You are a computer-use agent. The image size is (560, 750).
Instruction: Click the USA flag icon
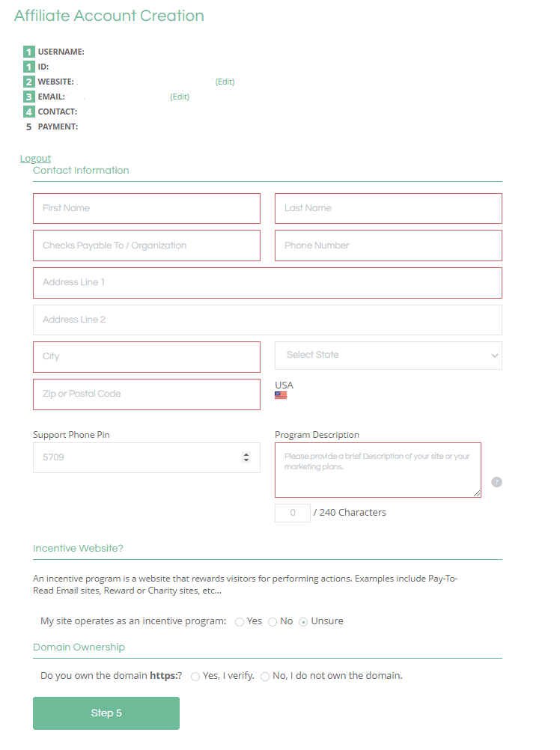point(281,395)
